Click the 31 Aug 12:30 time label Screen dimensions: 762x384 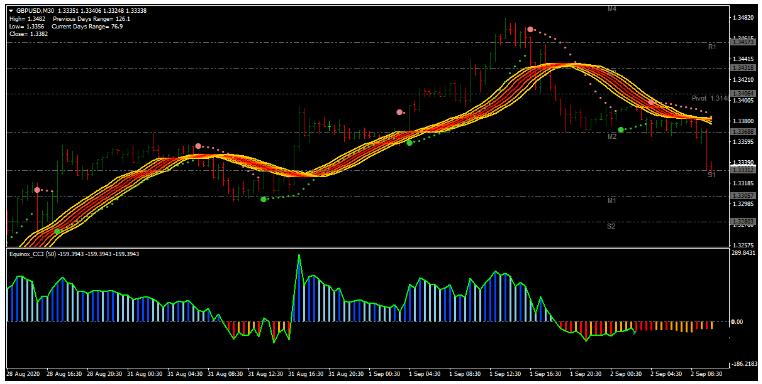[266, 374]
